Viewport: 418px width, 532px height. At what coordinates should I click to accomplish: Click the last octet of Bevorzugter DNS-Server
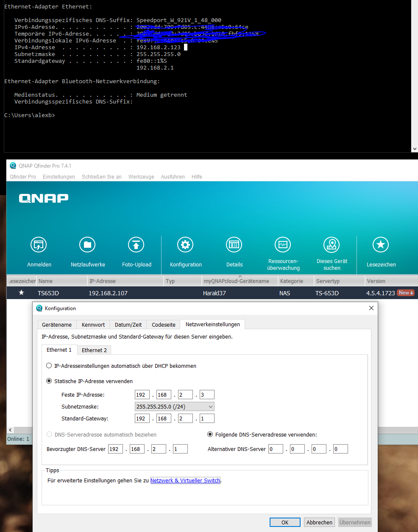click(180, 449)
